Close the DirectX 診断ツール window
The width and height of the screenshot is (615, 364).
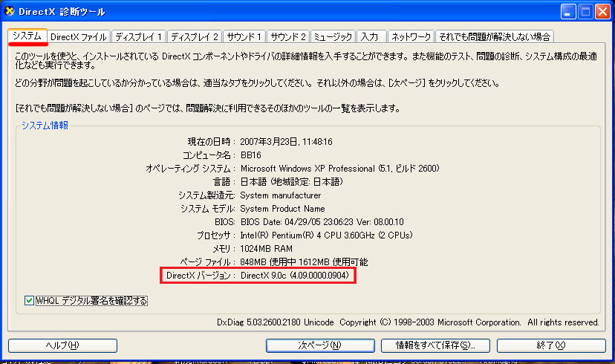[602, 12]
